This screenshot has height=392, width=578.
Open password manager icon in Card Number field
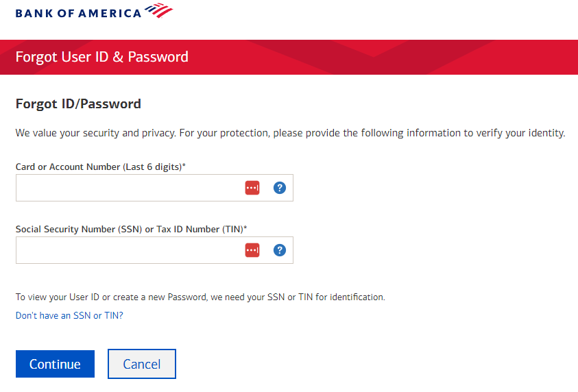[252, 188]
